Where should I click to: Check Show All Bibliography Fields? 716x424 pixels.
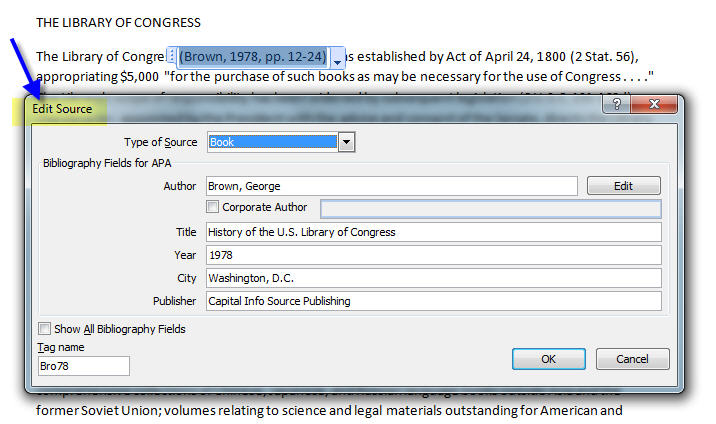click(x=44, y=329)
